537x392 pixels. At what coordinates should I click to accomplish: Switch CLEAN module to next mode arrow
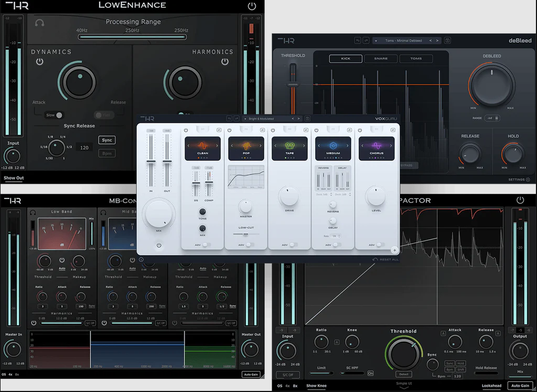click(x=217, y=146)
